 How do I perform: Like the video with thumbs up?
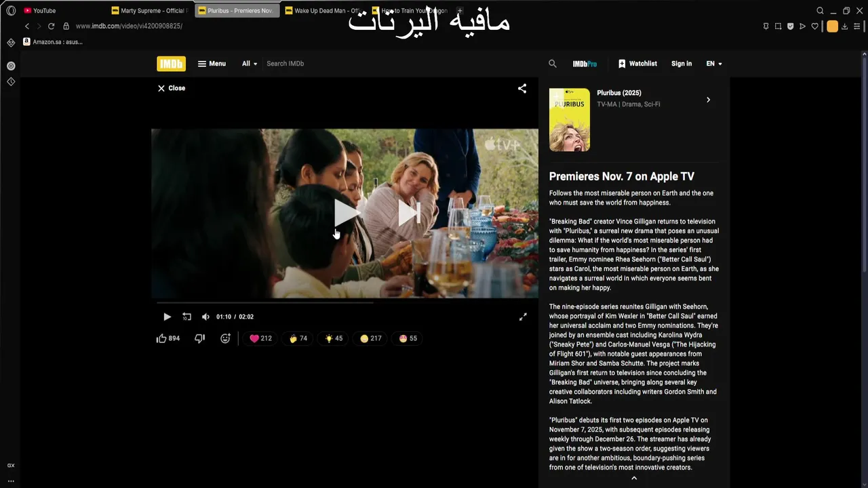click(x=167, y=338)
